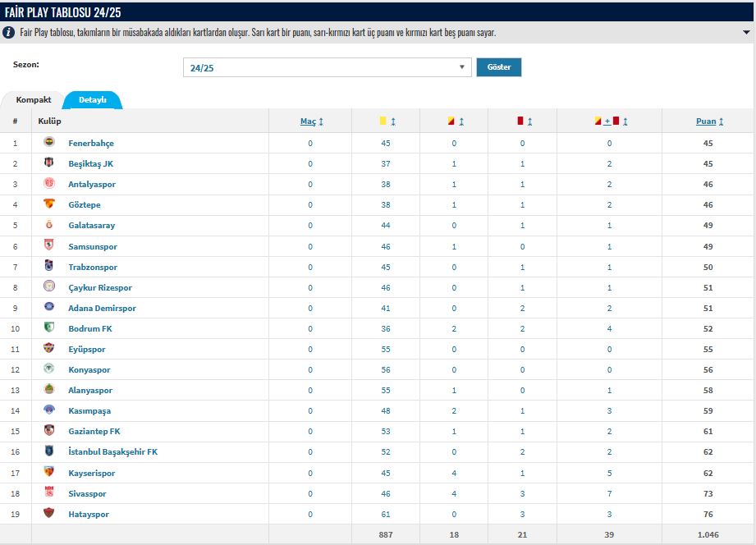Select the Detaylı tab
Screen dimensions: 756x545
point(93,100)
